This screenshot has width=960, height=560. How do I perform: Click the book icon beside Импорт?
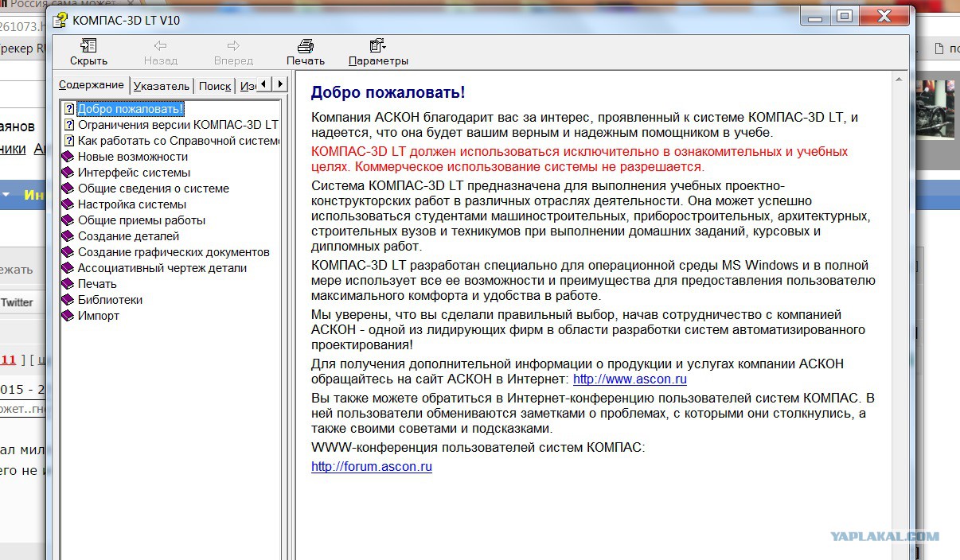68,316
